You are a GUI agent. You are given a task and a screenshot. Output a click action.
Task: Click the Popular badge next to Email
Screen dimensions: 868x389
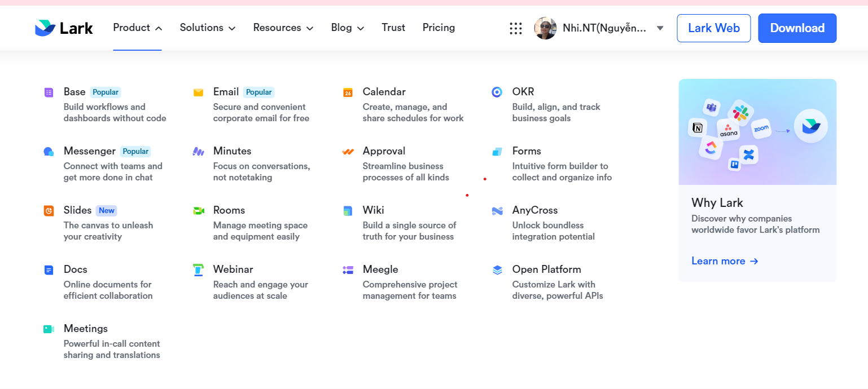259,92
